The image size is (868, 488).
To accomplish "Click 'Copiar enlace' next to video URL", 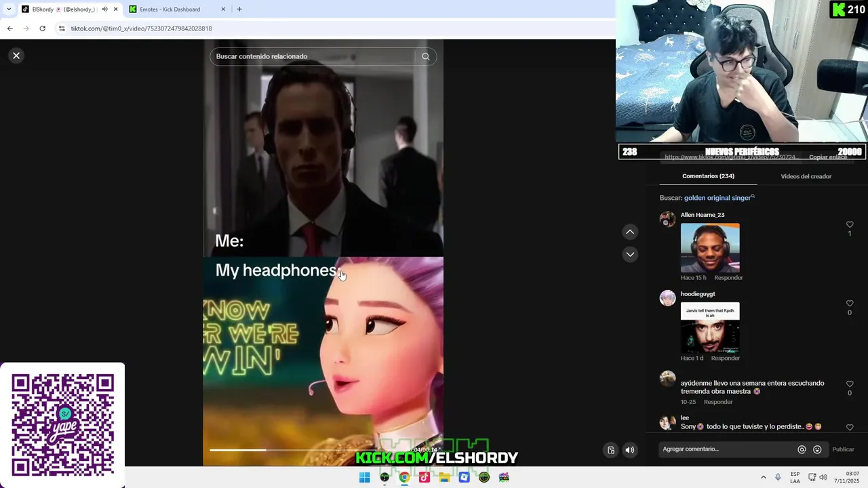I will click(828, 157).
